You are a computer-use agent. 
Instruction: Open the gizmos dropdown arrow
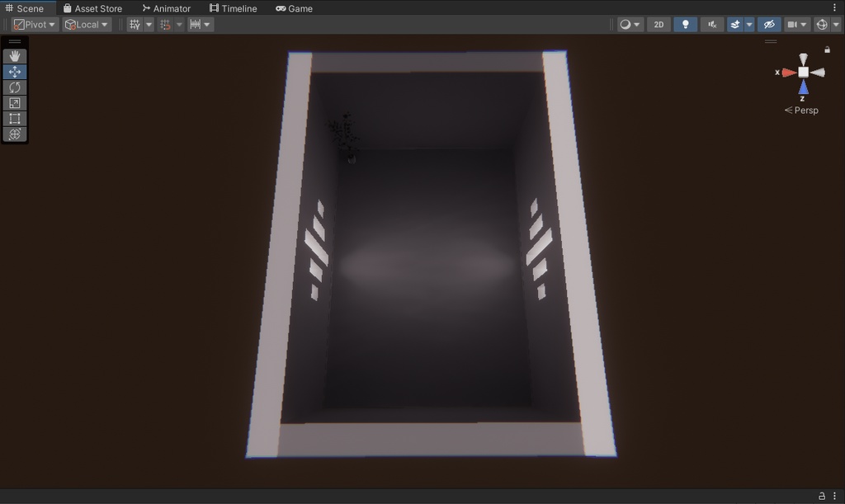(x=836, y=24)
